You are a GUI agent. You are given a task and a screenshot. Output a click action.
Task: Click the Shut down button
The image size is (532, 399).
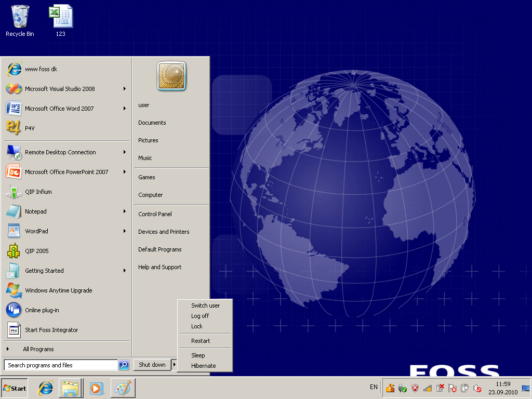click(x=152, y=365)
